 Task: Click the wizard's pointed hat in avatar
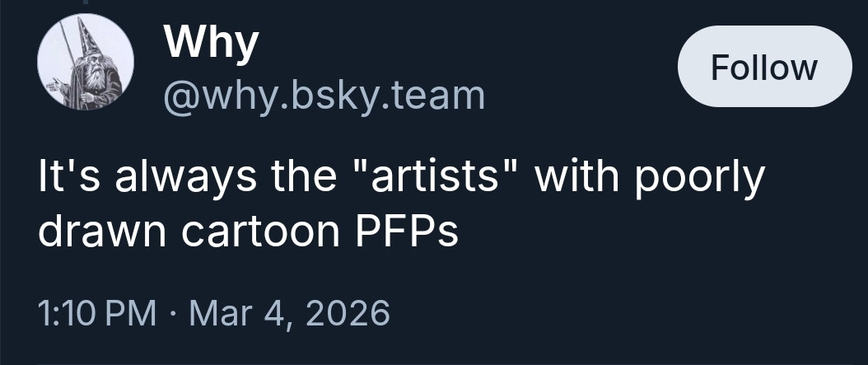point(88,37)
